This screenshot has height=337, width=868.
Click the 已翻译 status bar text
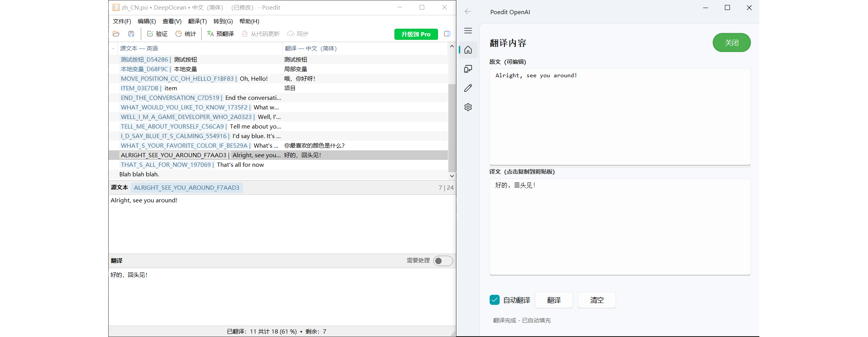click(x=277, y=331)
